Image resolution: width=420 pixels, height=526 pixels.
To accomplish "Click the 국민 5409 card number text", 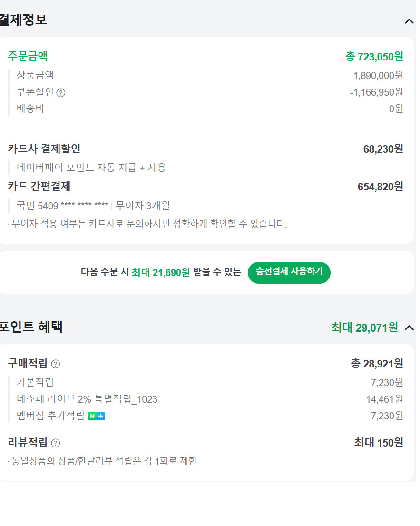I will tap(62, 206).
